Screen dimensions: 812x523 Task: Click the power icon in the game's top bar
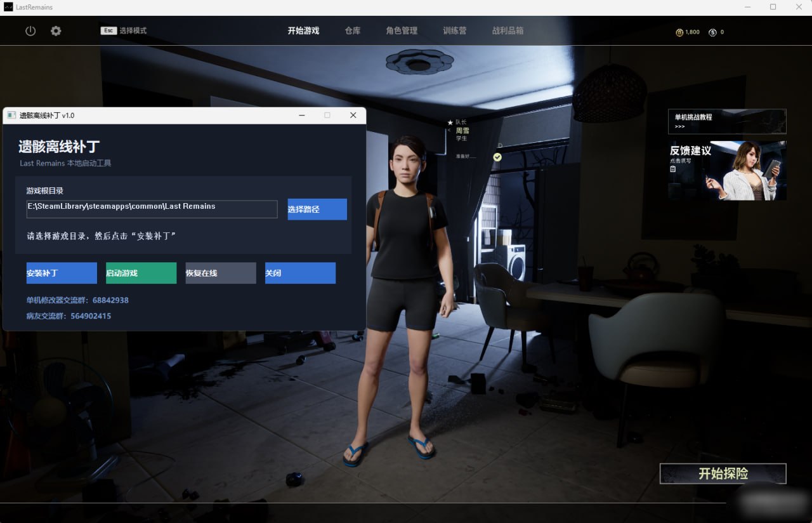30,30
